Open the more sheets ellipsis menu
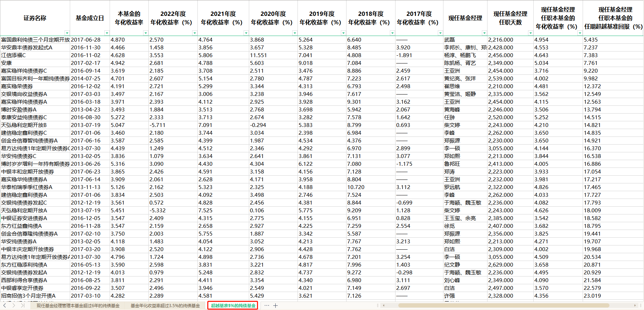 click(266, 305)
